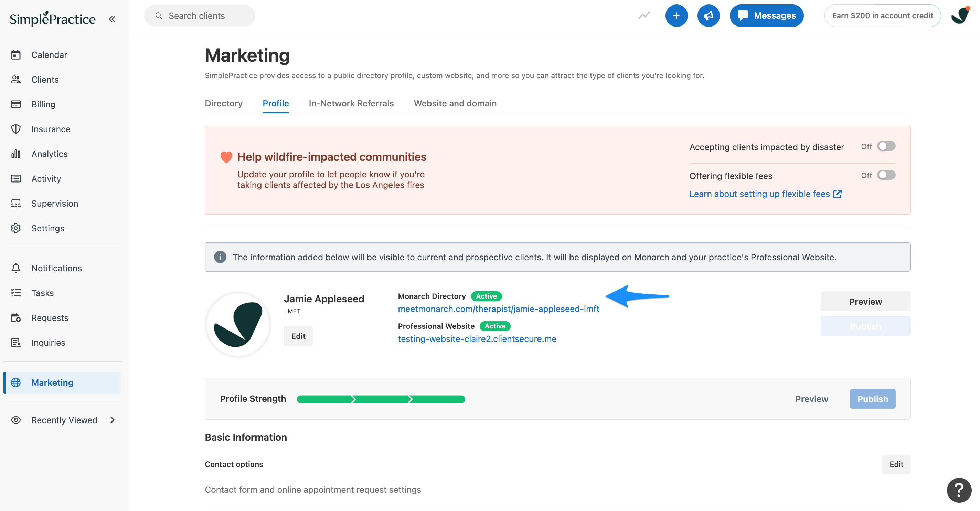Go to Clients in the sidebar
The width and height of the screenshot is (980, 511).
tap(45, 80)
